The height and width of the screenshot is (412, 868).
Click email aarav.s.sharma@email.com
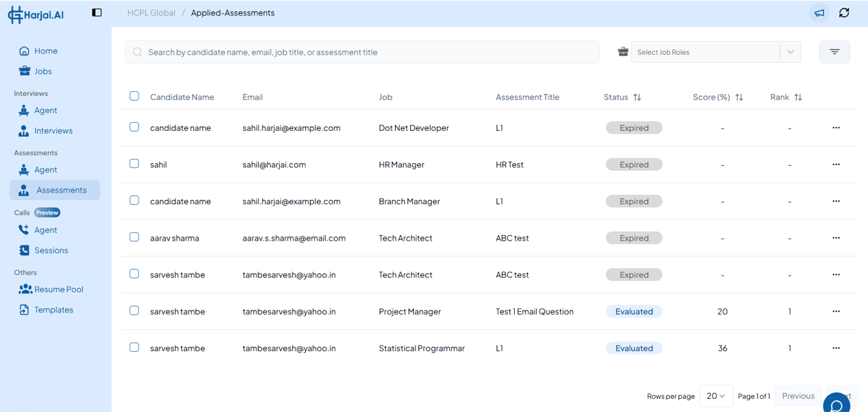(x=294, y=239)
